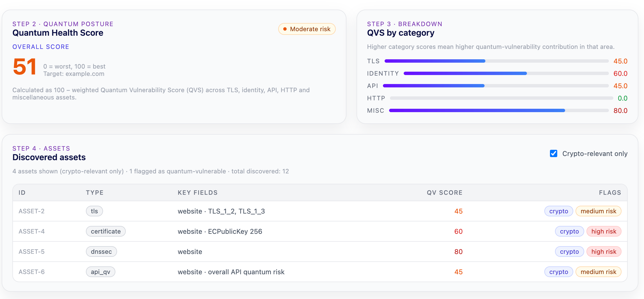The width and height of the screenshot is (644, 299).
Task: Click the IDENTITY score value 60.0
Action: click(621, 73)
